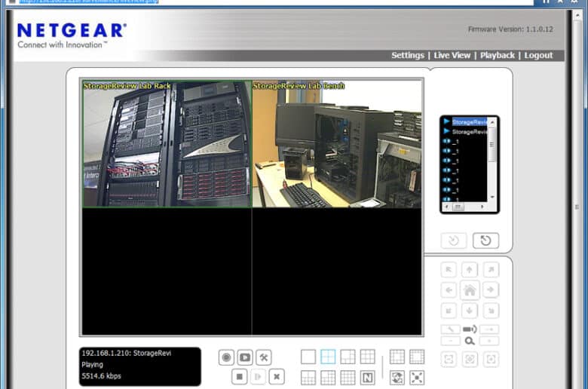Stop the stream with the square button
Image resolution: width=588 pixels, height=389 pixels.
click(x=239, y=377)
